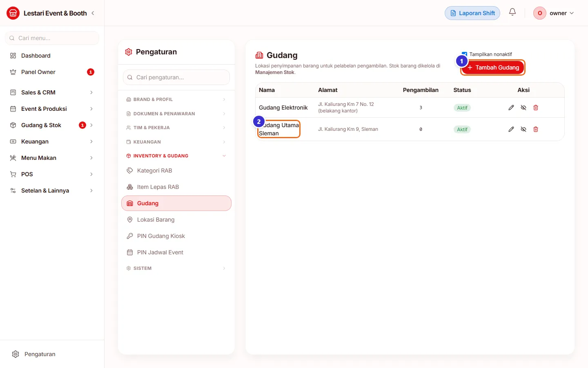This screenshot has width=588, height=368.
Task: Click the Gudang Elektronik name cell
Action: pyautogui.click(x=283, y=108)
